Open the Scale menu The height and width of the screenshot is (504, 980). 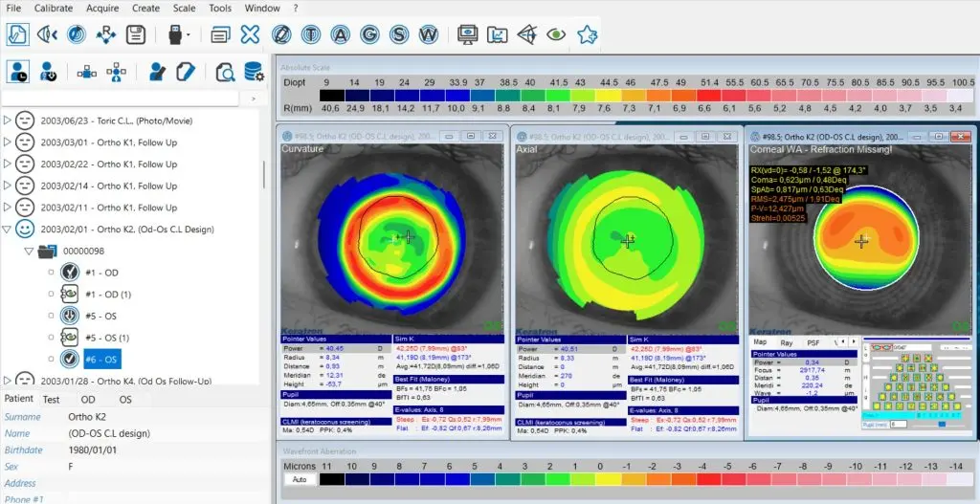point(185,8)
